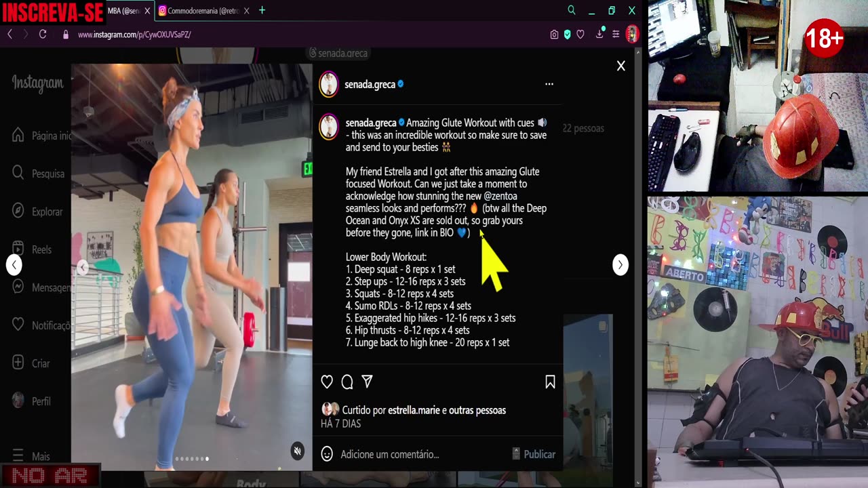Open estrella.marie liker profile
The height and width of the screenshot is (488, 868).
pyautogui.click(x=414, y=410)
